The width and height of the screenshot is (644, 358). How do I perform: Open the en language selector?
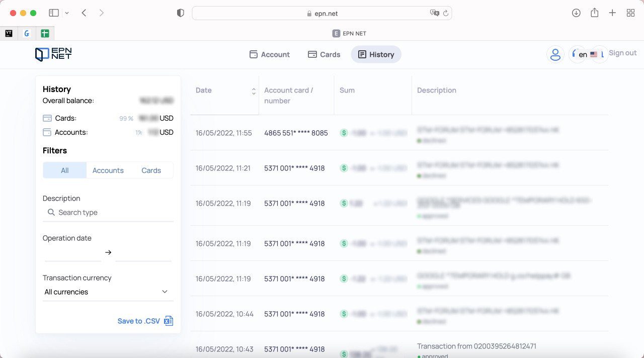(587, 54)
